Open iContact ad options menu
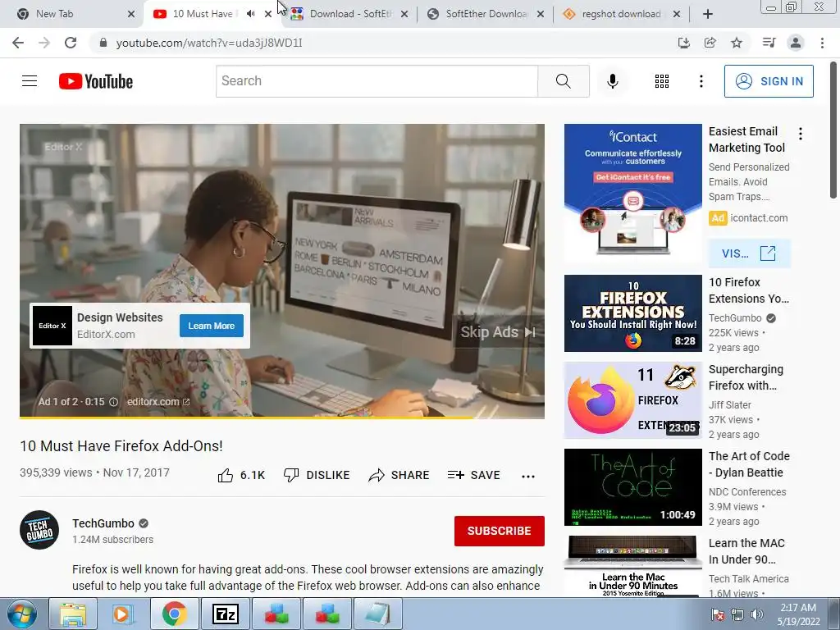Screen dimensions: 840x630 (x=801, y=134)
